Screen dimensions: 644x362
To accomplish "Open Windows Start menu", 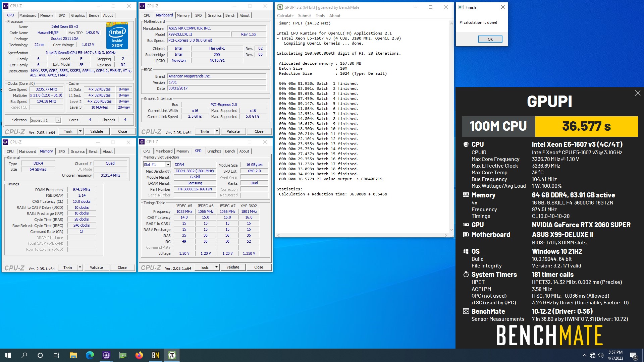I will coord(8,355).
